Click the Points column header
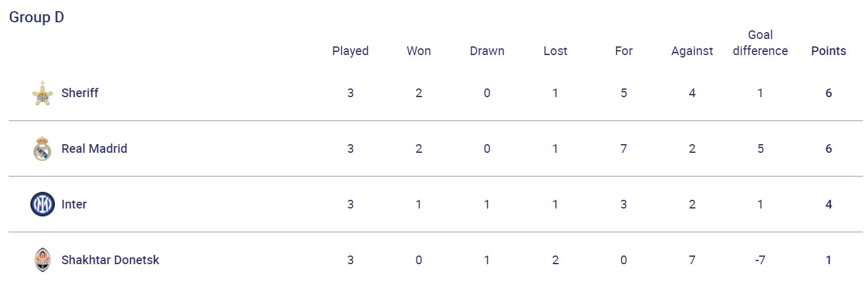 828,51
